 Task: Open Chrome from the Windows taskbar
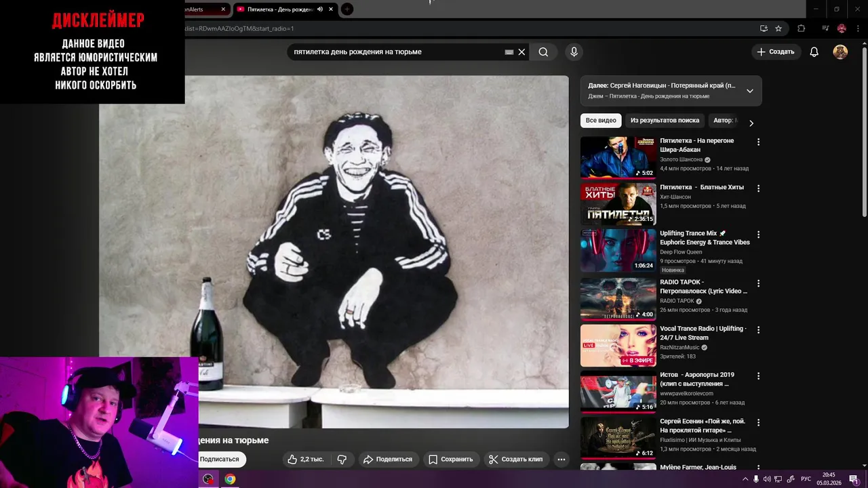[231, 479]
